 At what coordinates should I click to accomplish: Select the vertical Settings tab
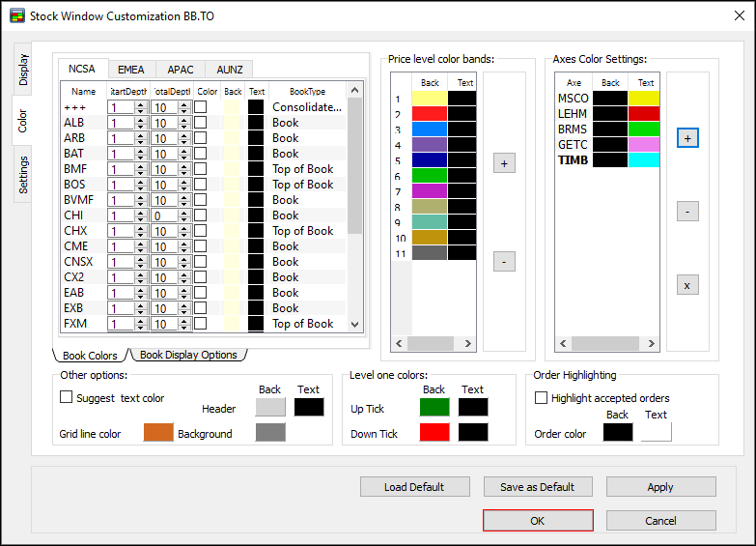pyautogui.click(x=23, y=174)
